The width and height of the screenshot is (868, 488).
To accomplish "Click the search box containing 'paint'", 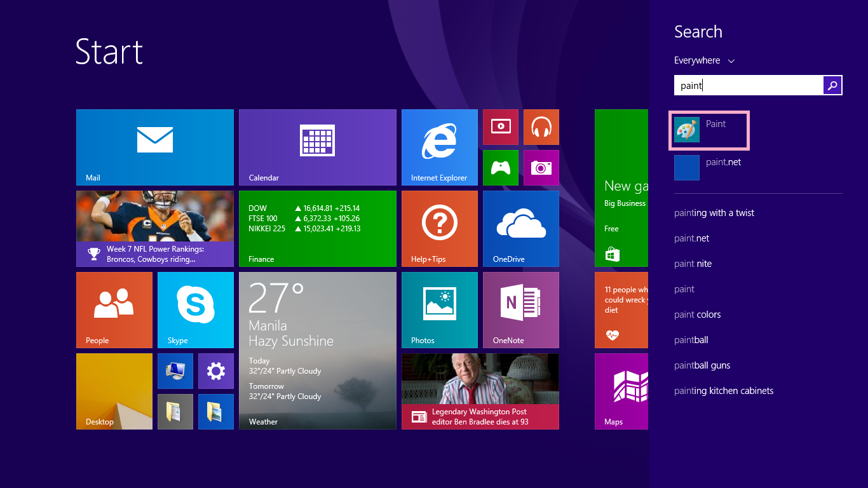I will [749, 85].
